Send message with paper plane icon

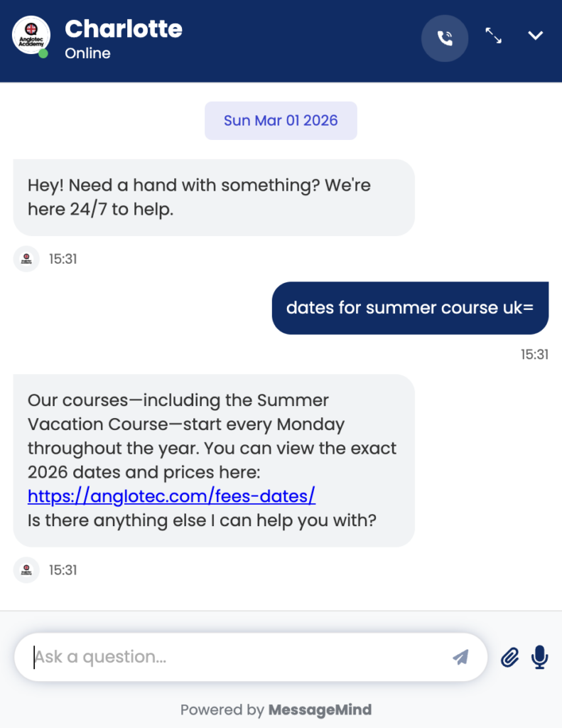tap(460, 657)
